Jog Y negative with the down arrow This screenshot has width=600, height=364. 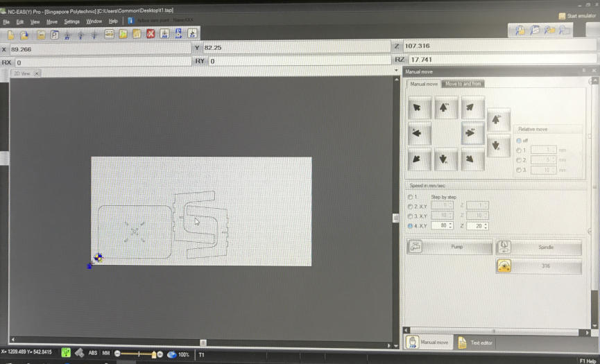point(446,159)
